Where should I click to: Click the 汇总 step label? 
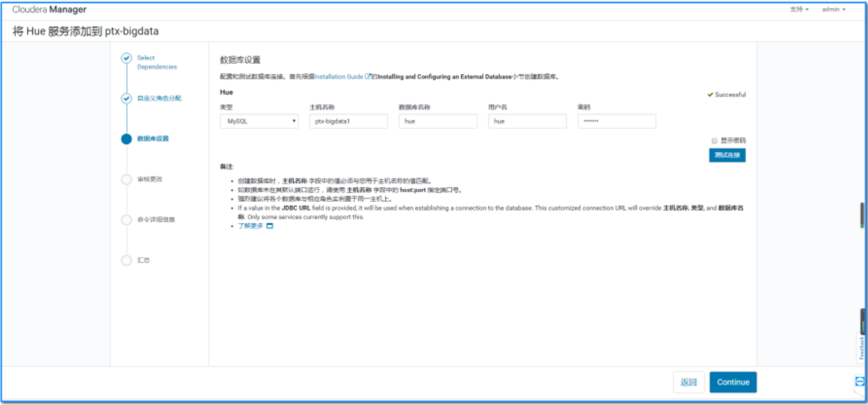pos(143,260)
